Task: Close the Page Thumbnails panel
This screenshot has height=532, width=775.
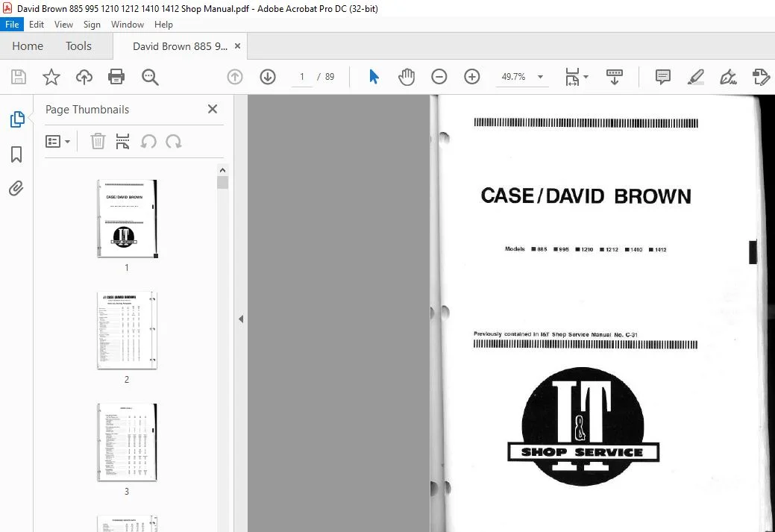Action: pos(213,109)
